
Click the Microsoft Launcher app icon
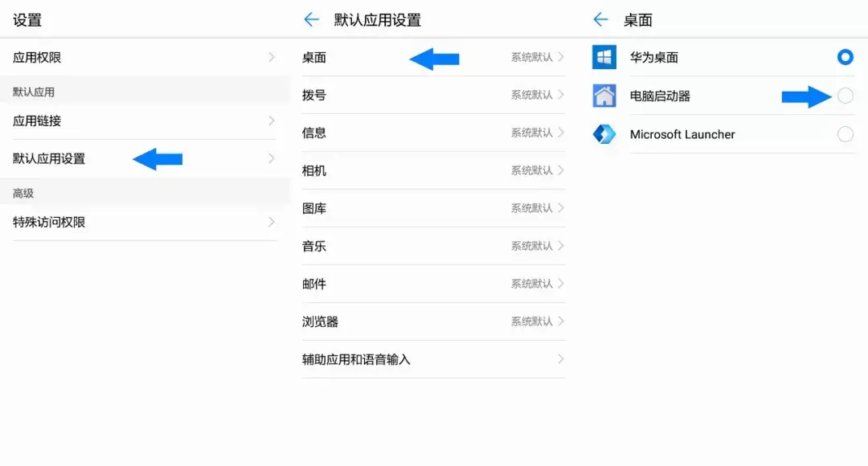(x=604, y=134)
